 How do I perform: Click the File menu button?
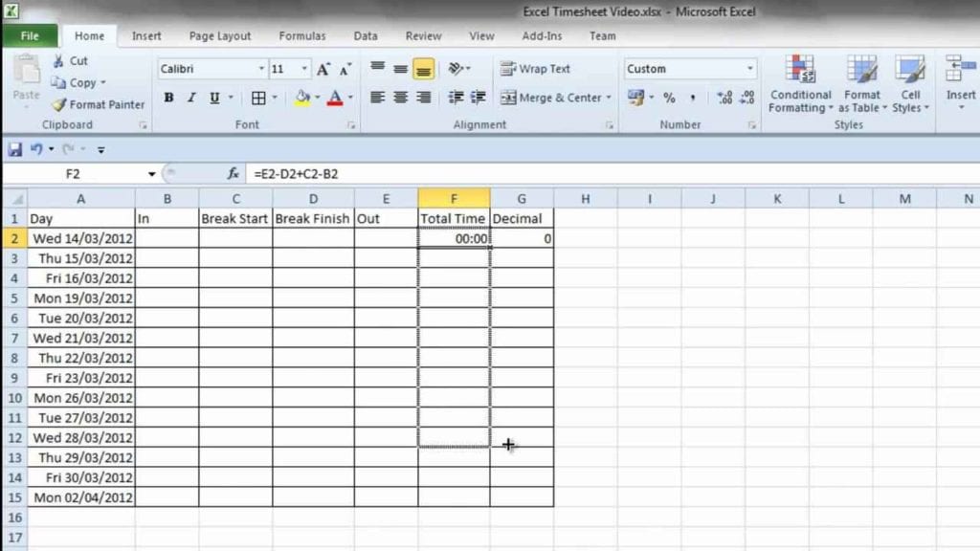[31, 34]
